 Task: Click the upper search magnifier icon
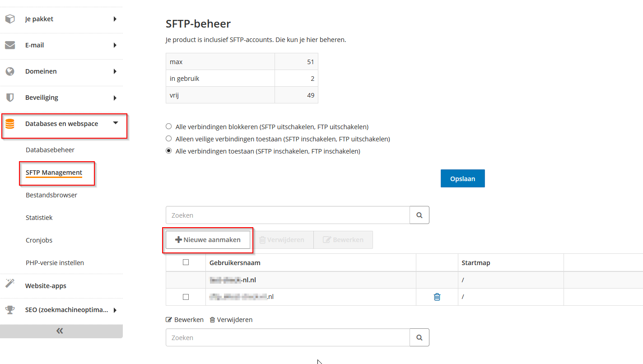(x=419, y=215)
